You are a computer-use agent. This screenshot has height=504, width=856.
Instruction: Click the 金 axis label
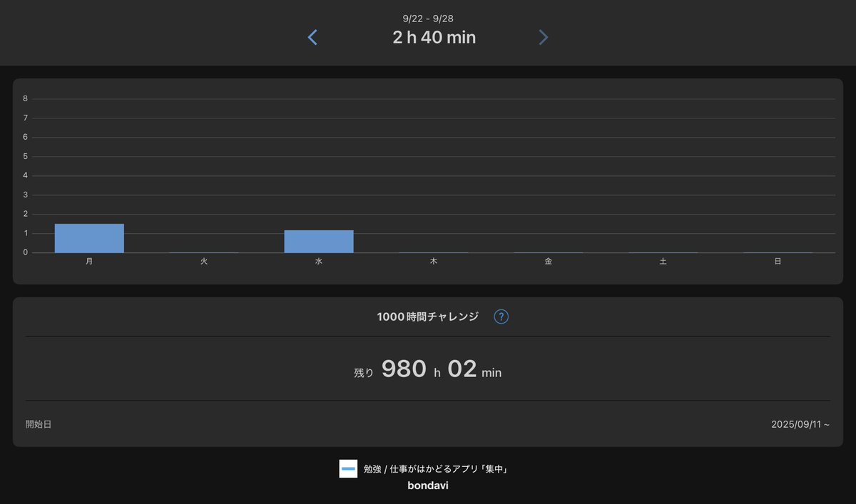pyautogui.click(x=549, y=262)
